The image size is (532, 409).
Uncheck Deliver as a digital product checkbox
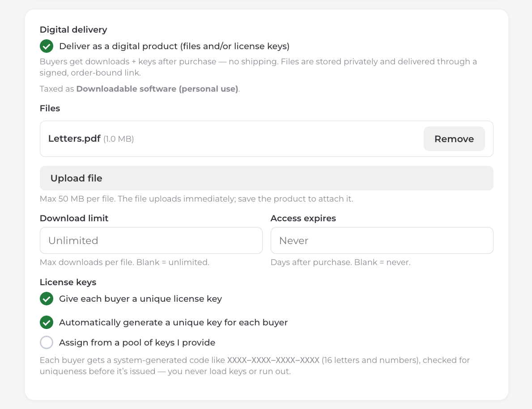(x=47, y=46)
